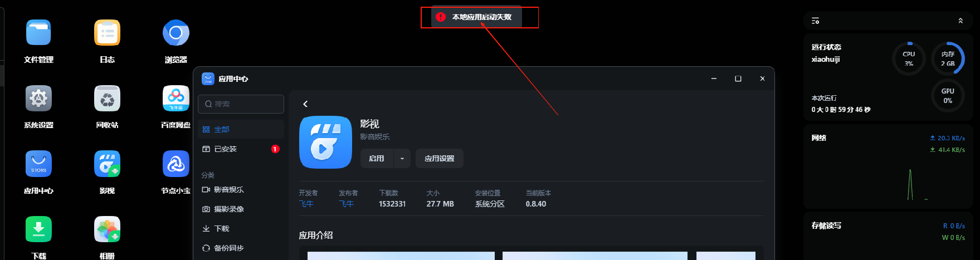Collapse the status widget panel with chevron
Screen dimensions: 980x260
pyautogui.click(x=961, y=21)
